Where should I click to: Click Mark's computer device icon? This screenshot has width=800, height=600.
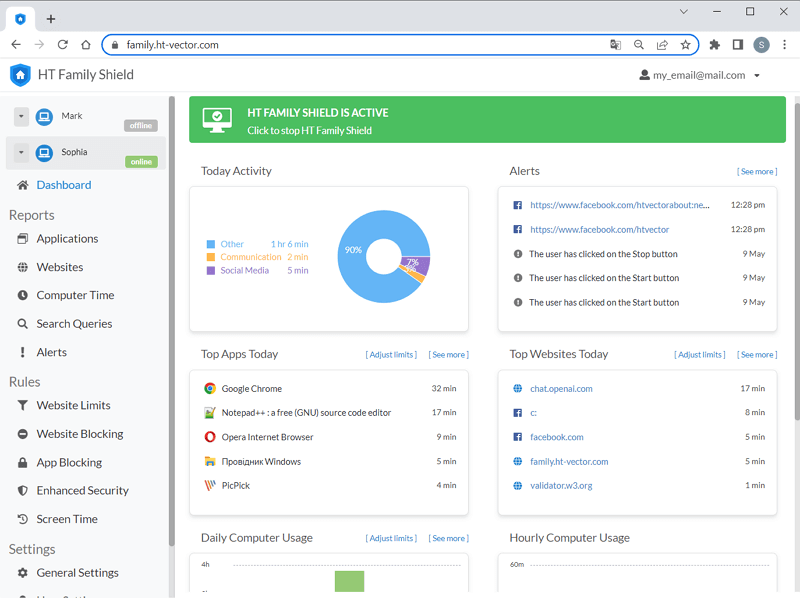44,117
